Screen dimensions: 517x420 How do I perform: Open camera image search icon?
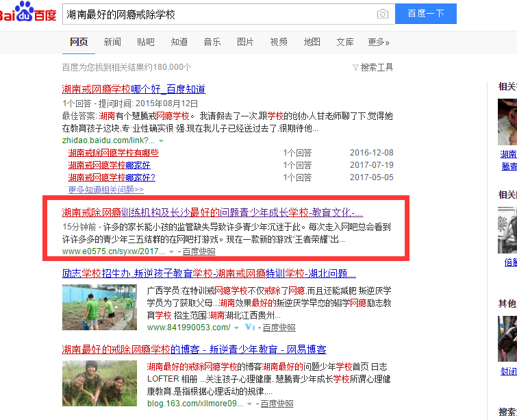pos(383,14)
